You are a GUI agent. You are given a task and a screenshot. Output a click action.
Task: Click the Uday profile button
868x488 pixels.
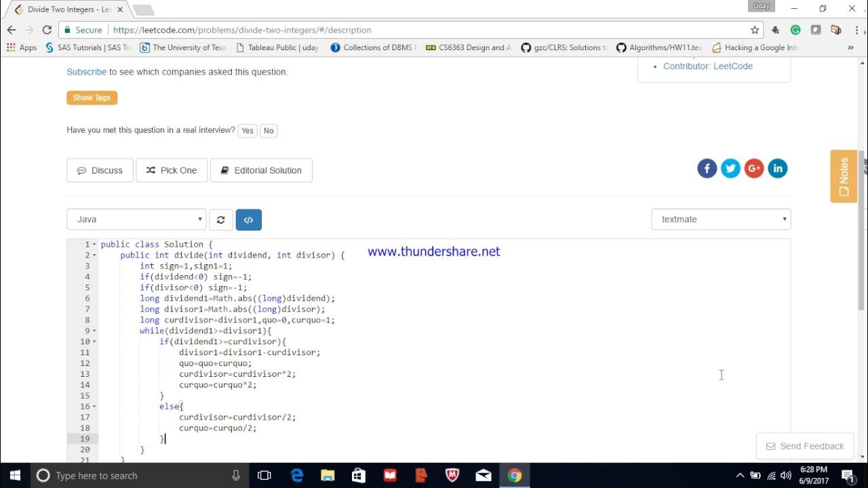click(761, 6)
